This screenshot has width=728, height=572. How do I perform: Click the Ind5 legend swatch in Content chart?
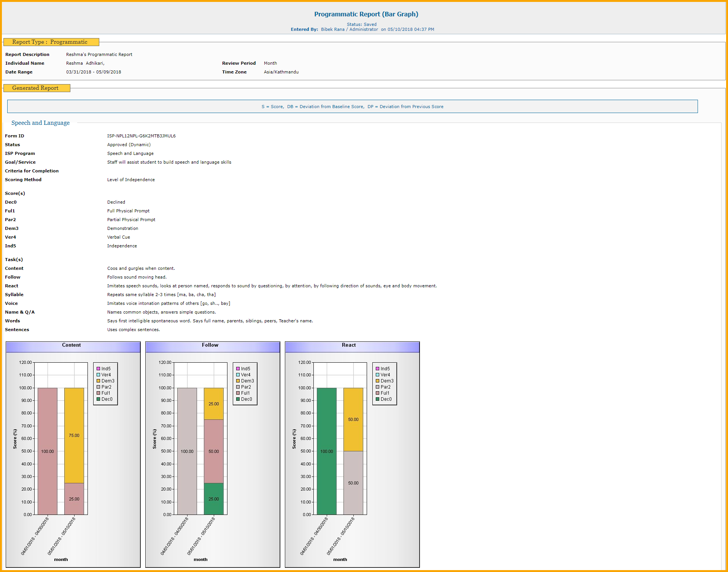98,369
